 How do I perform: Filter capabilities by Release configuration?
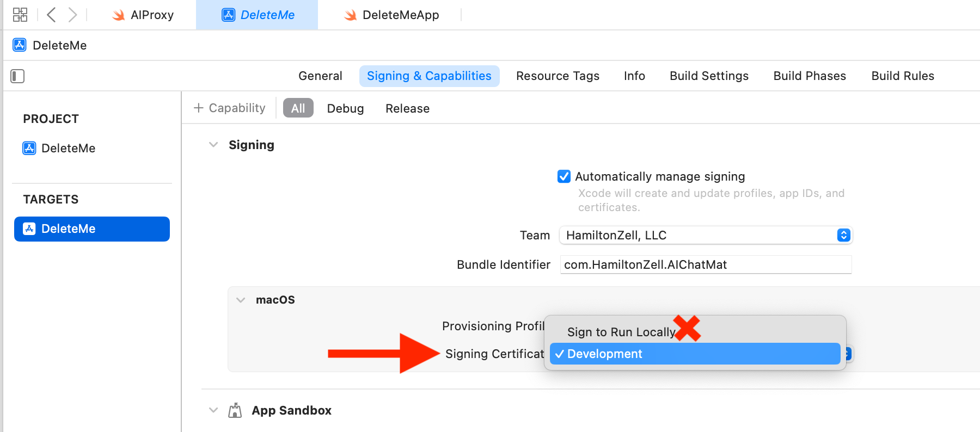point(407,108)
